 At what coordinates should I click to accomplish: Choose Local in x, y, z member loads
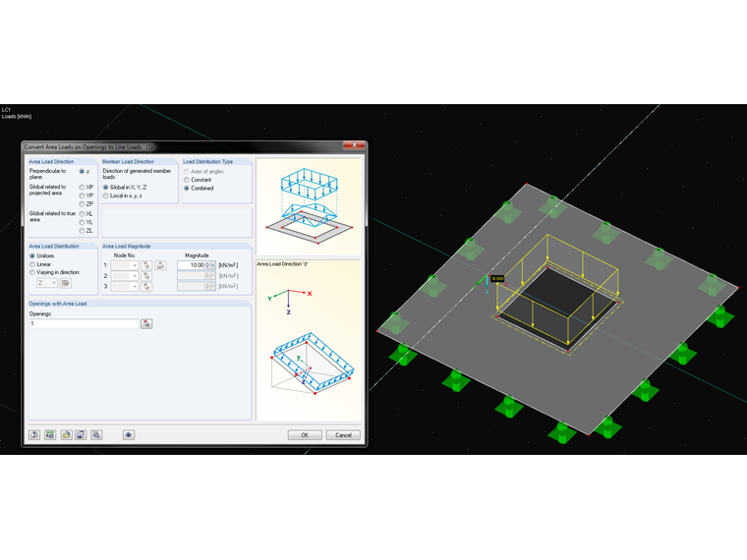pos(106,196)
